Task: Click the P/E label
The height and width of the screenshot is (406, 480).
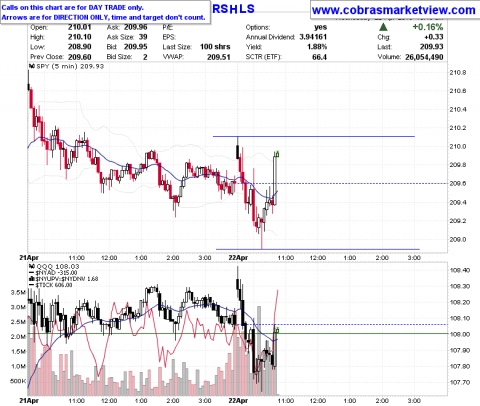Action: [x=167, y=27]
